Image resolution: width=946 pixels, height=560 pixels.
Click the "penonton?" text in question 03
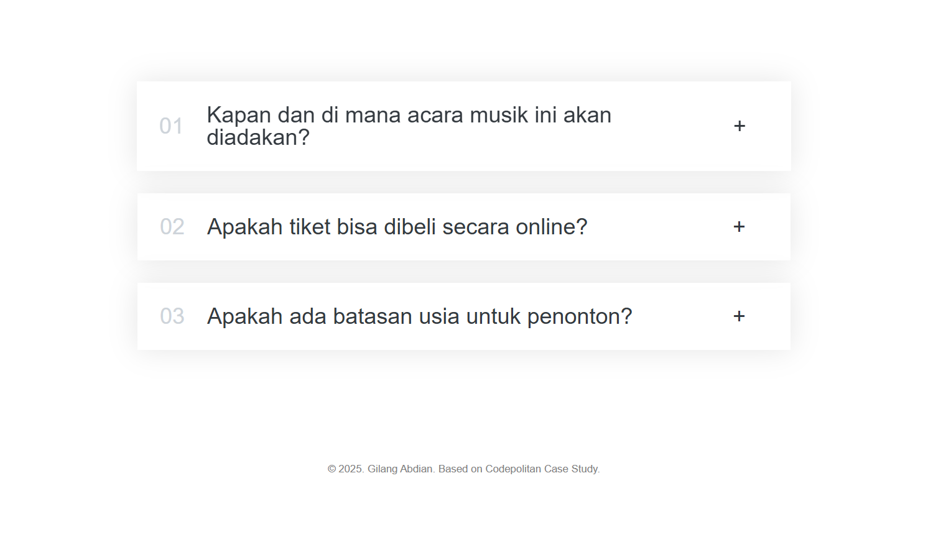click(580, 317)
